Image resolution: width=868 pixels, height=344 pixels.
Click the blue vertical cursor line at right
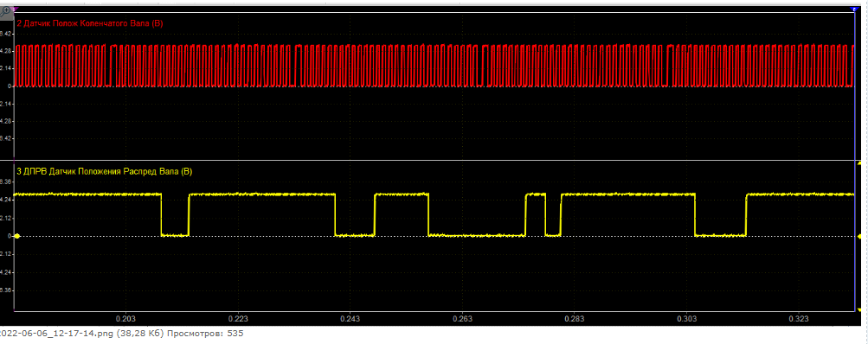pyautogui.click(x=854, y=161)
